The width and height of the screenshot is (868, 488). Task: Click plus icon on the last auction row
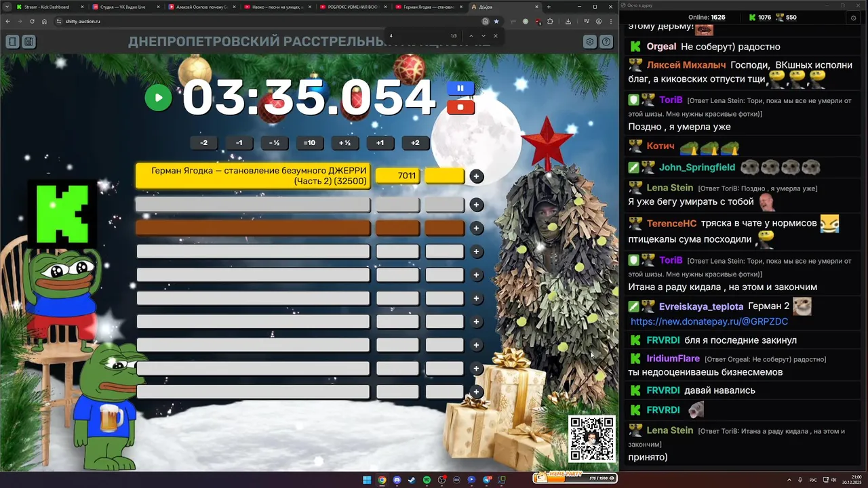tap(477, 392)
